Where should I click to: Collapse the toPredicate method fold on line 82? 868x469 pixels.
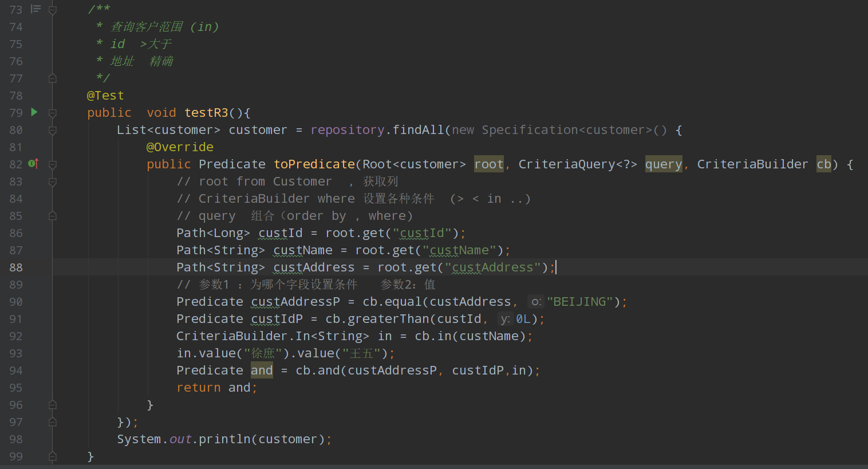coord(53,164)
